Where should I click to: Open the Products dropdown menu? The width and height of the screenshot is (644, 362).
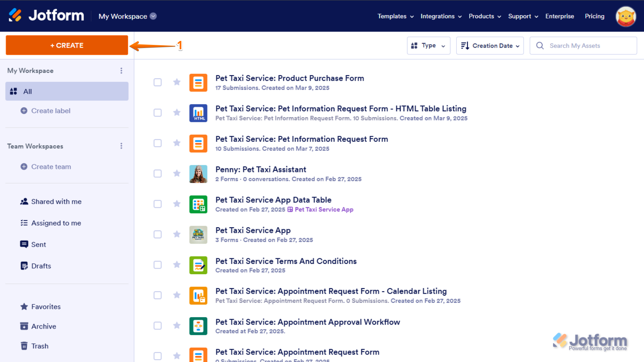pos(485,16)
